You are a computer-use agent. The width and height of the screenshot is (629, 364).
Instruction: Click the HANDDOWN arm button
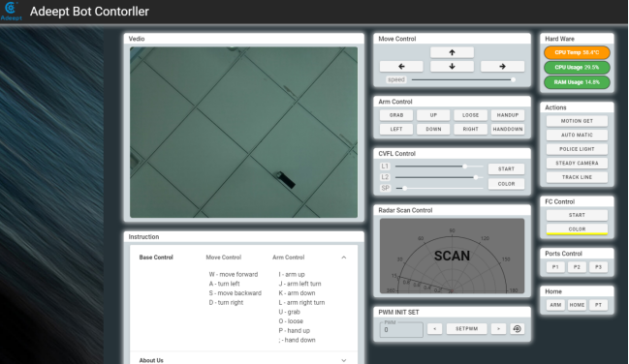(x=508, y=129)
